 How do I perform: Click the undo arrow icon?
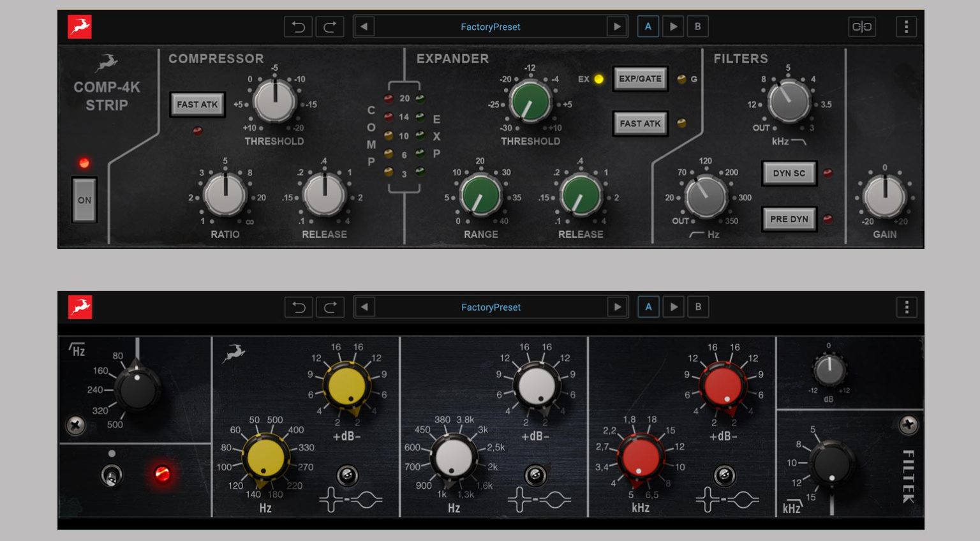298,26
